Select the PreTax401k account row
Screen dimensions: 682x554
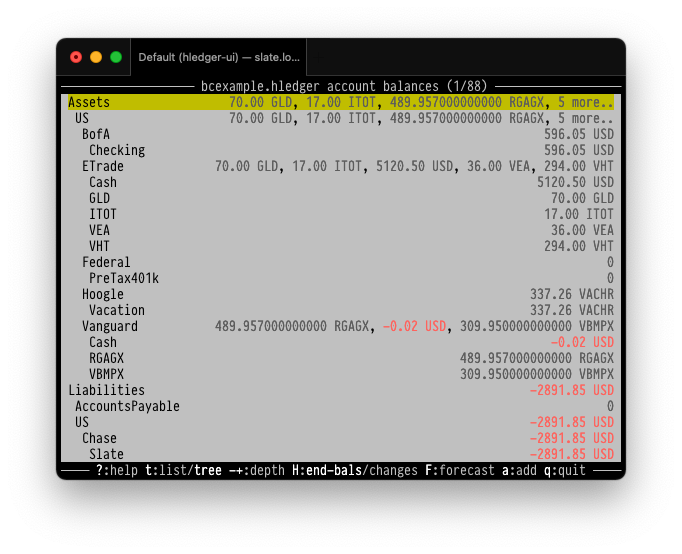tap(123, 278)
